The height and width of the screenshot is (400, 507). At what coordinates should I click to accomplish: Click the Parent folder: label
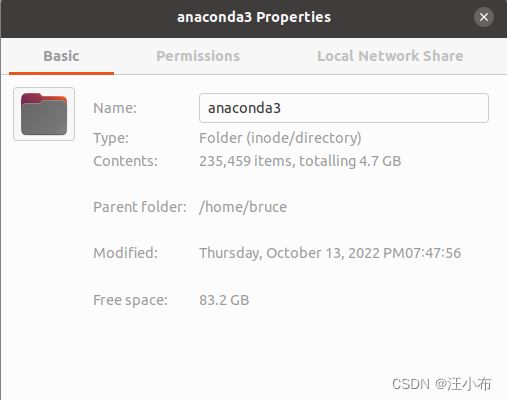140,207
